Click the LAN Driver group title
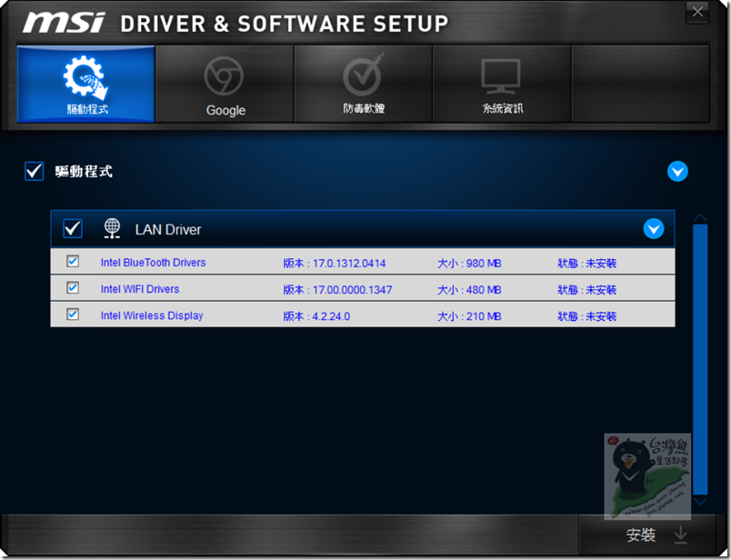The image size is (731, 560). [168, 229]
